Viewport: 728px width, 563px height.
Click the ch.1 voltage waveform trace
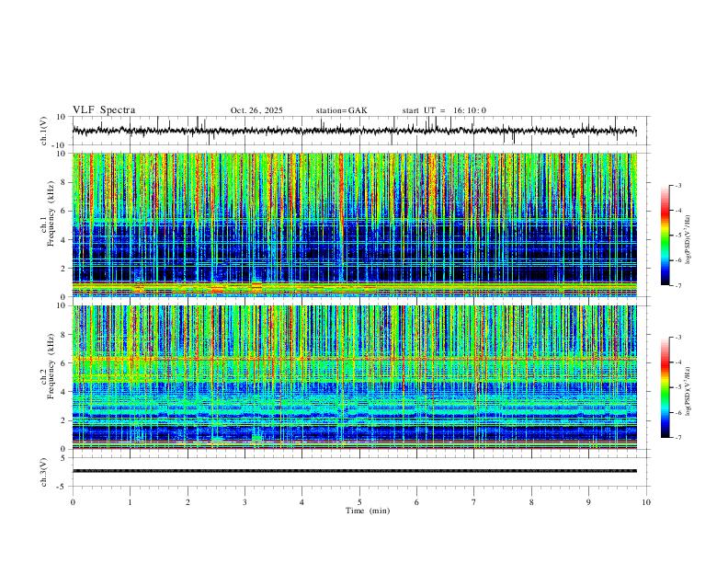coord(354,131)
